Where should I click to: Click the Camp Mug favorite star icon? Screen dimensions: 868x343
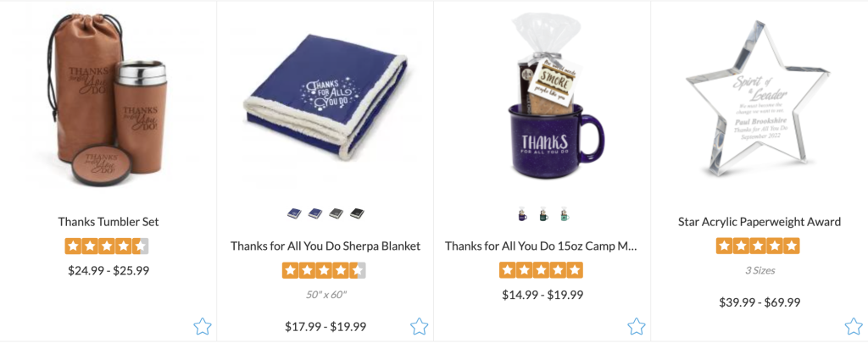click(636, 326)
